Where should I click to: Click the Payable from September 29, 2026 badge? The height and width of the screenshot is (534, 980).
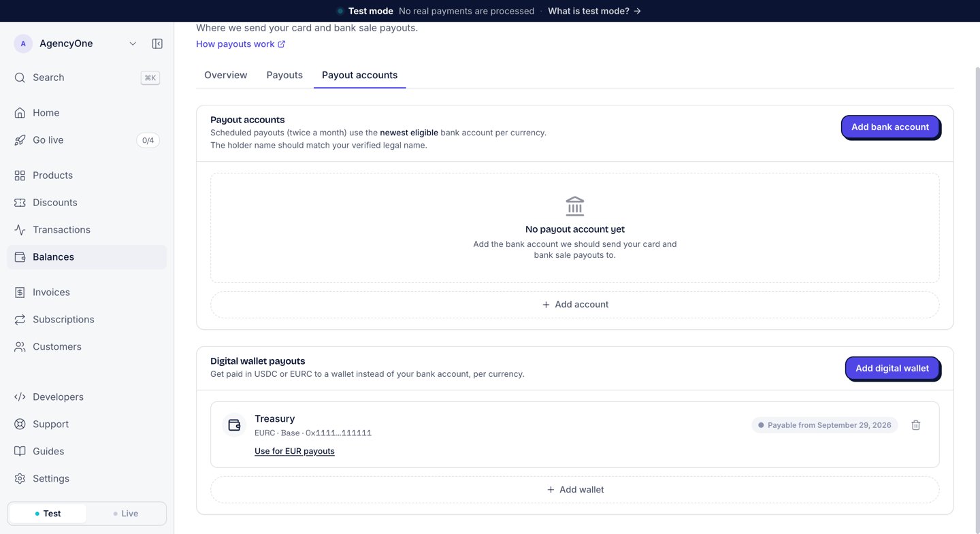point(825,425)
